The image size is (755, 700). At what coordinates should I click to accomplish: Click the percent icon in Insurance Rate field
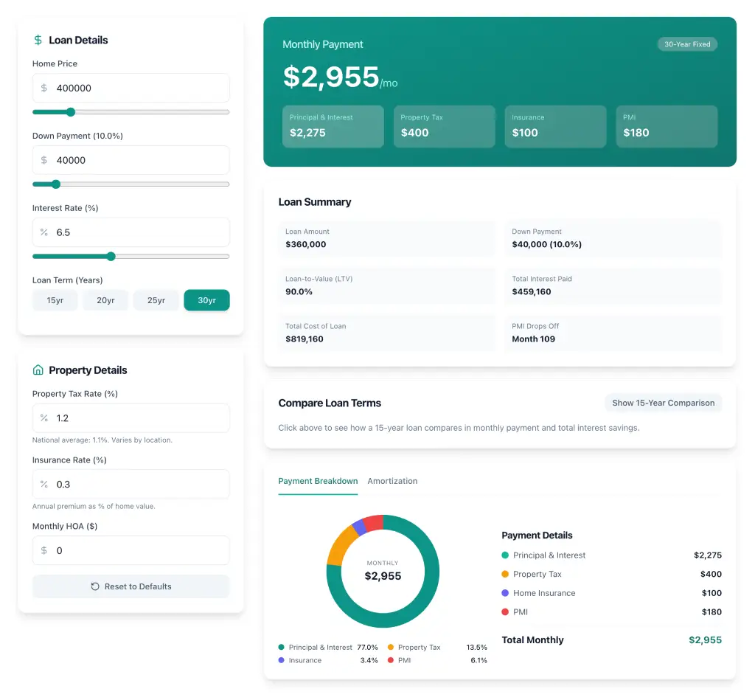coord(44,484)
